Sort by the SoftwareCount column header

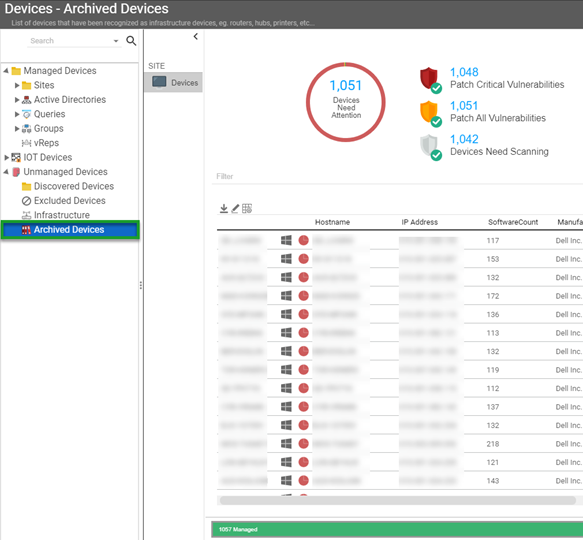513,222
